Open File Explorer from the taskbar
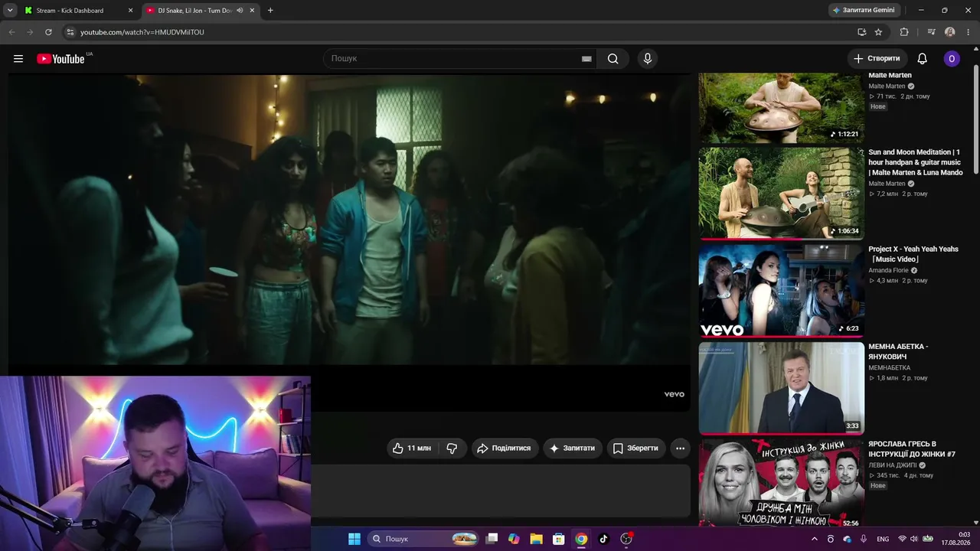980x551 pixels. pyautogui.click(x=536, y=539)
